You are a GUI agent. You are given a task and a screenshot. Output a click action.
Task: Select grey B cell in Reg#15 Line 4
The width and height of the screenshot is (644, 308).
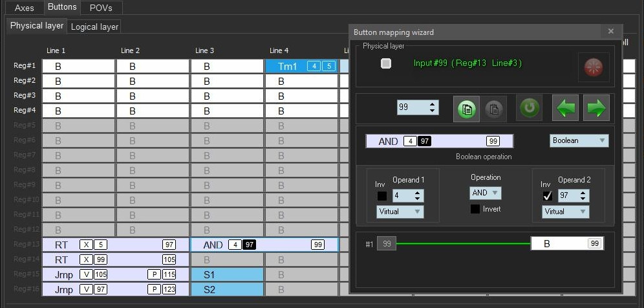point(301,275)
